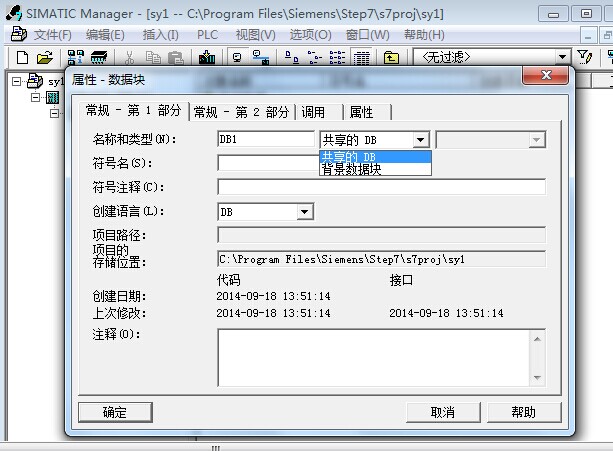
Task: Open the PLC menu
Action: click(x=207, y=35)
